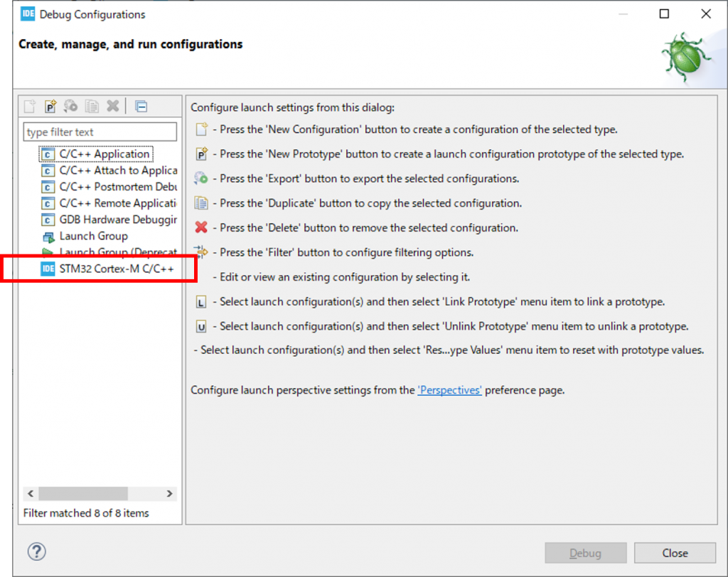This screenshot has width=728, height=577.
Task: Click 'Create, manage, and run configurations' heading
Action: (131, 44)
